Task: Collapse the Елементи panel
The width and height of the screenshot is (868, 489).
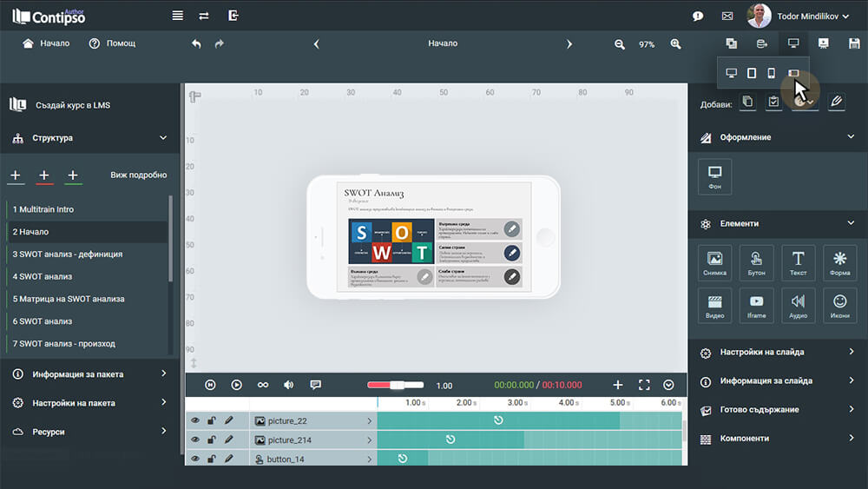Action: [851, 223]
